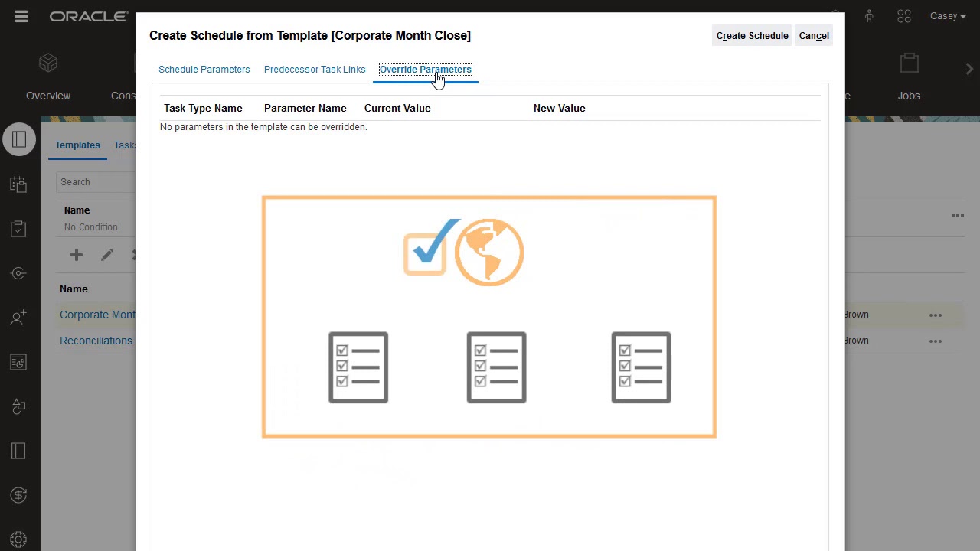Click the pencil edit template icon
The image size is (980, 551).
(107, 255)
